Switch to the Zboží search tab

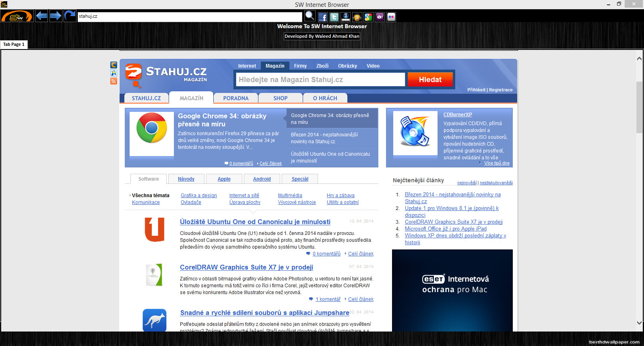pyautogui.click(x=322, y=66)
